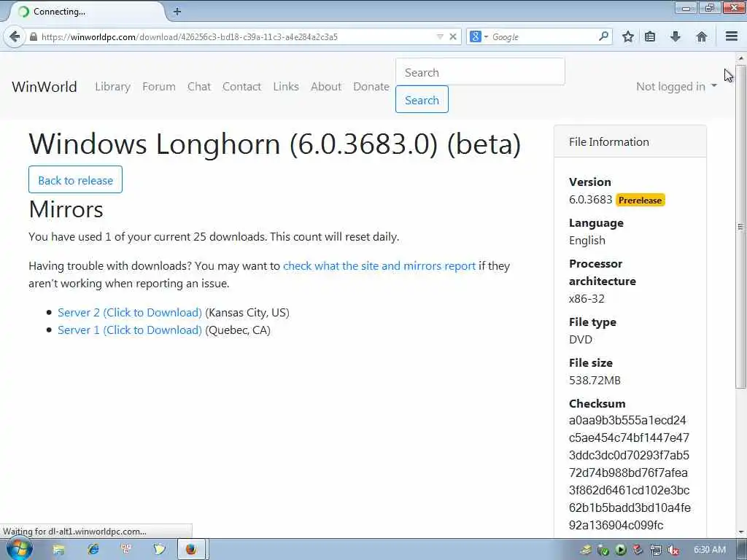This screenshot has width=747, height=560.
Task: Click the Back to release button
Action: (x=75, y=179)
